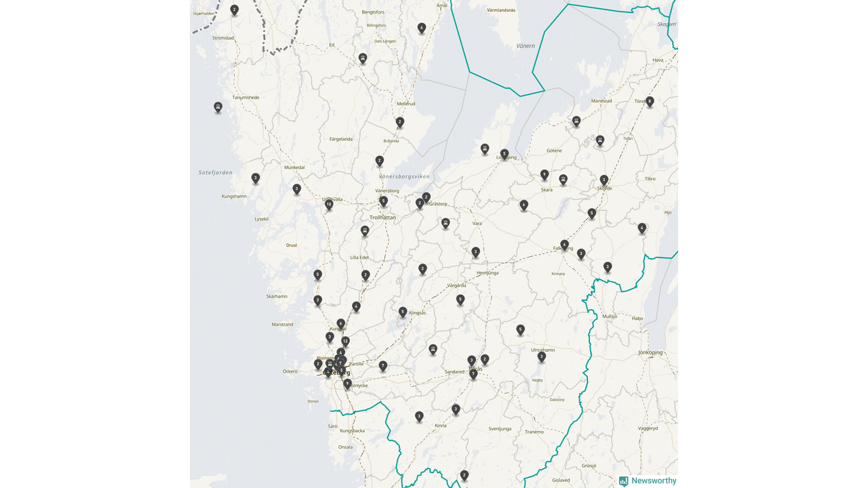Click the marker 6 southwest of Skara

tap(524, 205)
